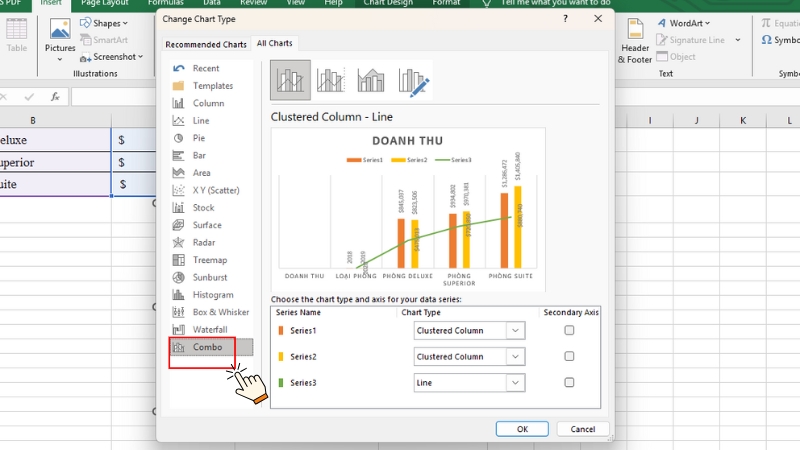Check Secondary Axis for Series3
800x450 pixels.
569,382
